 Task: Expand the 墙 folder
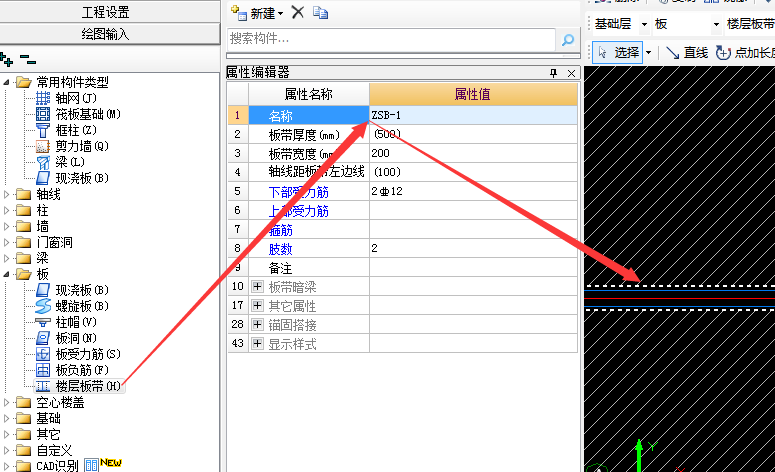point(6,226)
